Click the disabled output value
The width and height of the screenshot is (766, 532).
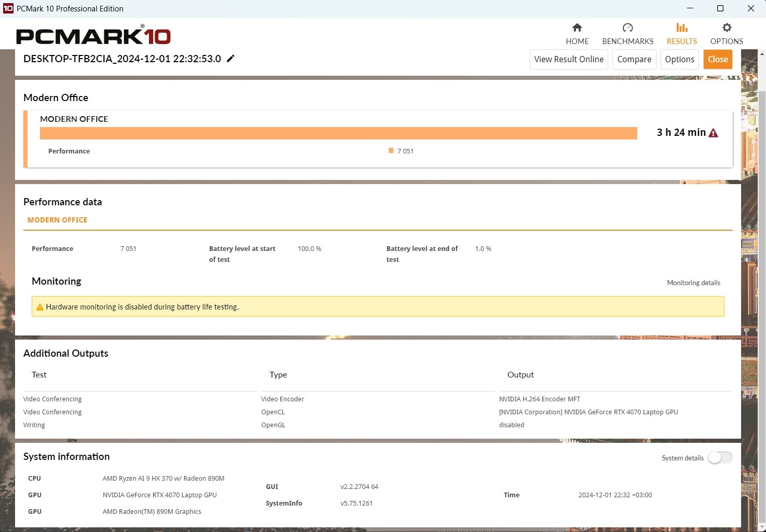pyautogui.click(x=512, y=425)
